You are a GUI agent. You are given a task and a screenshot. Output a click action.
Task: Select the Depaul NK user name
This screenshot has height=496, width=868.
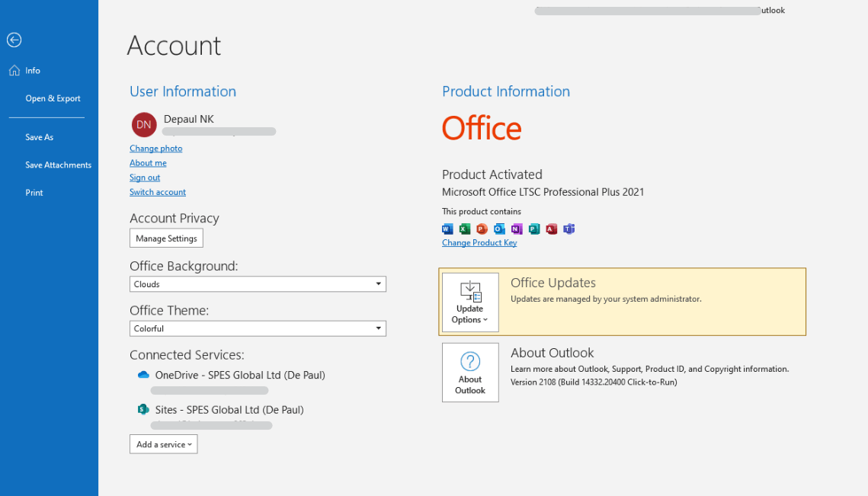pos(189,119)
